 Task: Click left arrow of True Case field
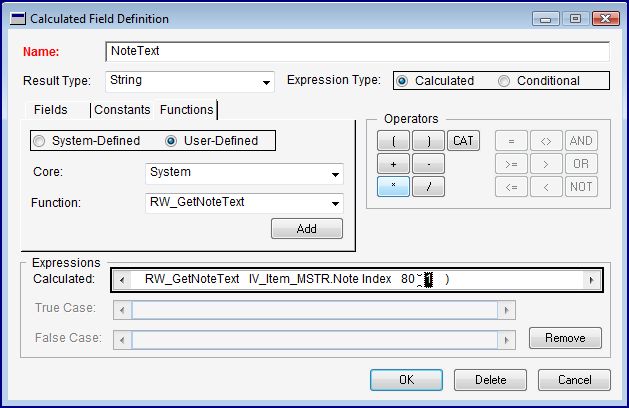(122, 310)
